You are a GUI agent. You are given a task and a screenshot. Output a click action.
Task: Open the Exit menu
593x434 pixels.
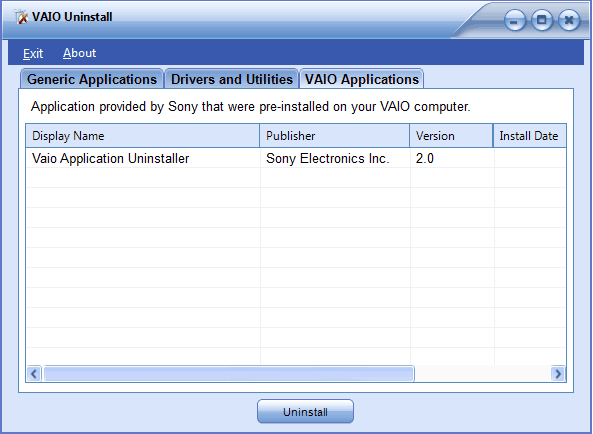click(33, 53)
